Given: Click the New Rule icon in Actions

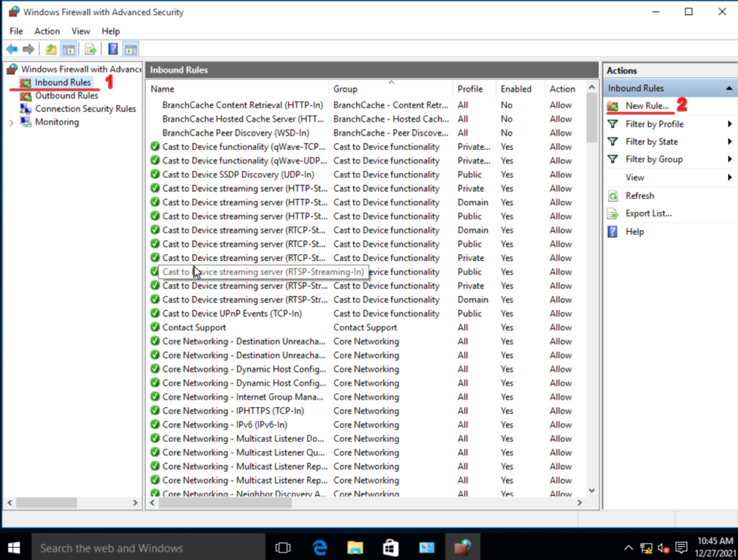Looking at the screenshot, I should [x=613, y=107].
